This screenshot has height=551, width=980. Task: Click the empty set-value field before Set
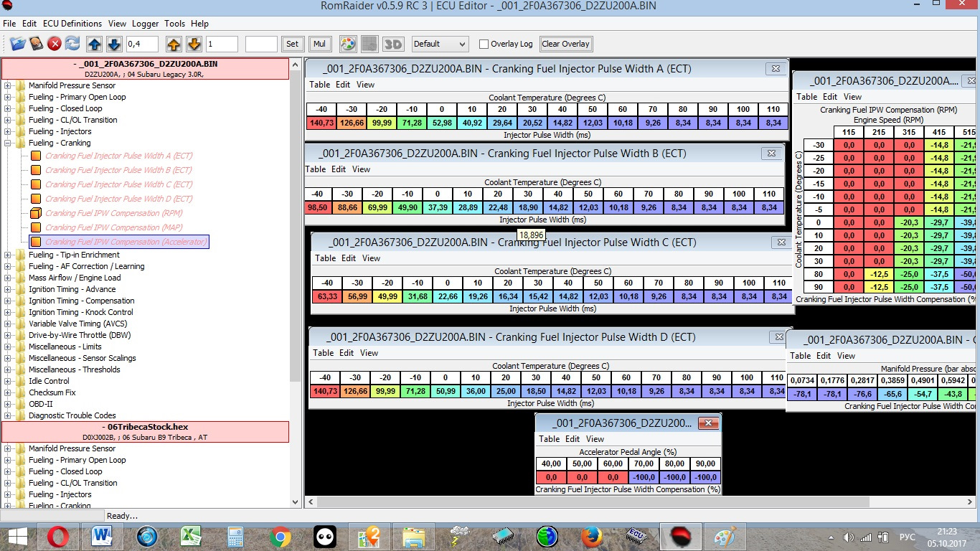coord(261,44)
